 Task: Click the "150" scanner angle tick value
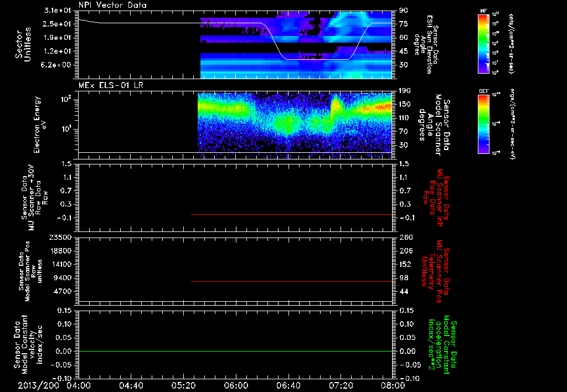click(405, 105)
